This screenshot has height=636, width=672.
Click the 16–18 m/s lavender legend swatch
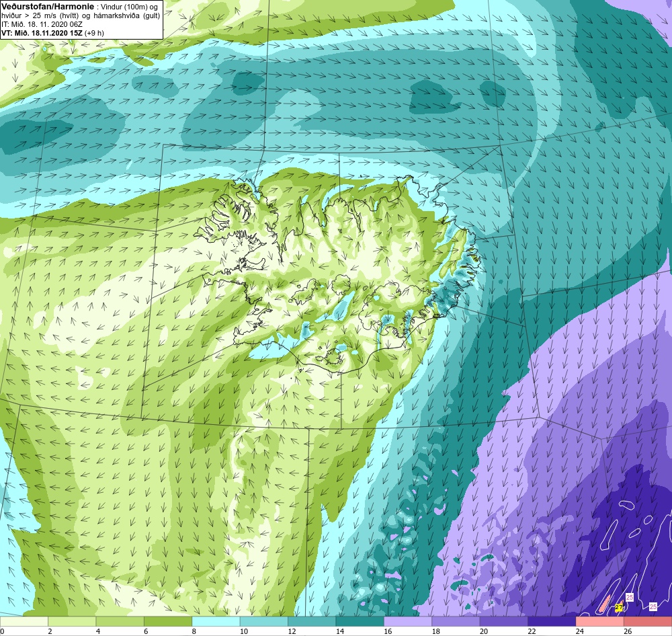(x=408, y=622)
